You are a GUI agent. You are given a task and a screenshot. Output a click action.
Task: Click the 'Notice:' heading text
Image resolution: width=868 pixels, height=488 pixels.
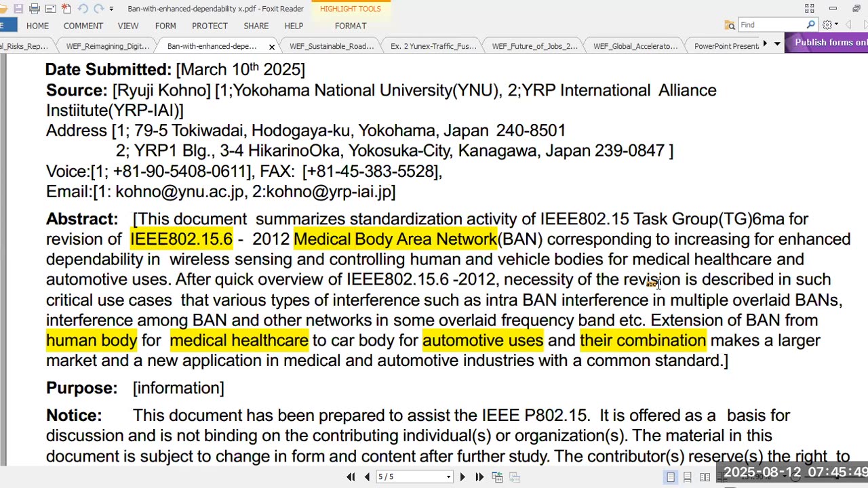74,415
